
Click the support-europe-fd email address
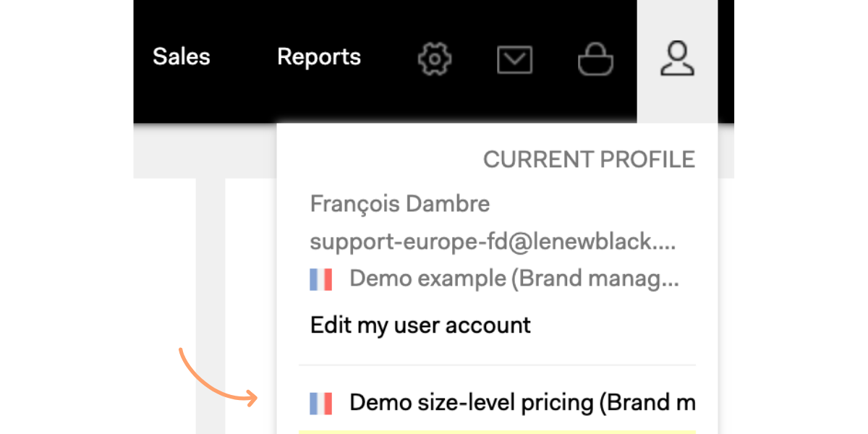click(x=493, y=242)
